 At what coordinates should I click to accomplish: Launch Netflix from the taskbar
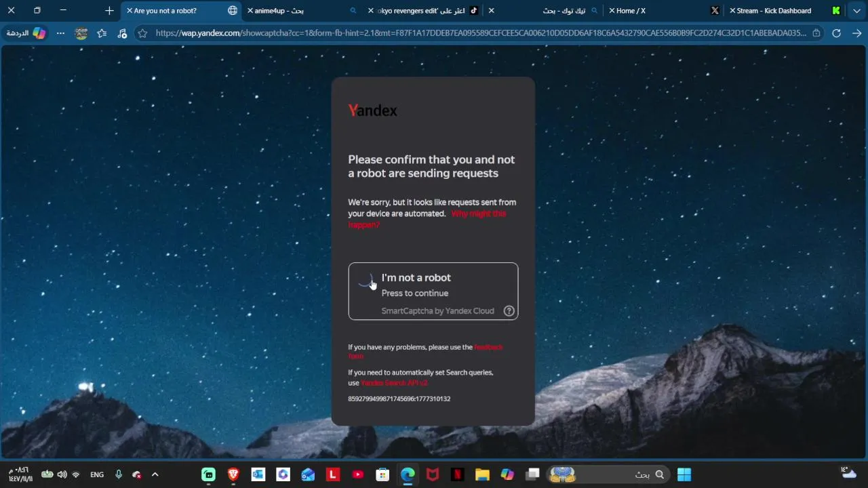click(x=458, y=474)
